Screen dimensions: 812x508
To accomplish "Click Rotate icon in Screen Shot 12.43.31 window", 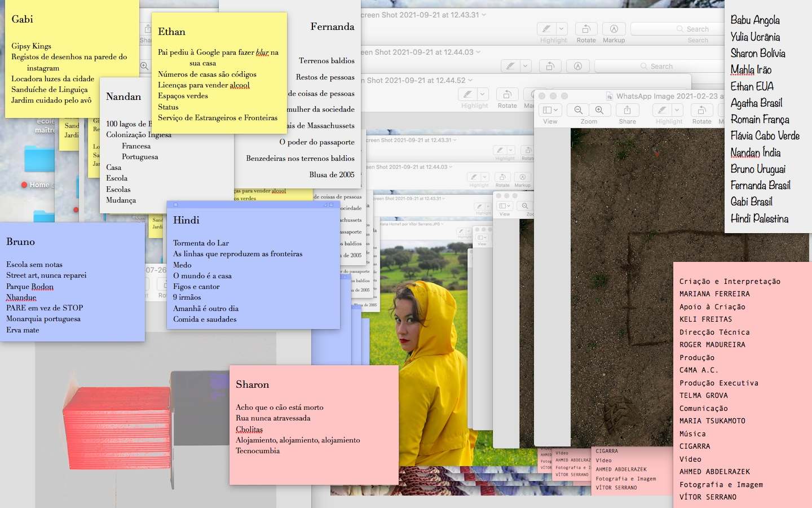I will coord(586,29).
